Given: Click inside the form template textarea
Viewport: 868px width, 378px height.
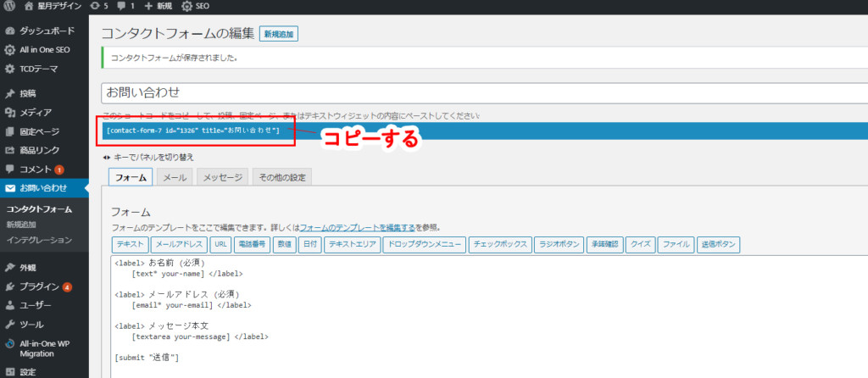Looking at the screenshot, I should [489, 317].
